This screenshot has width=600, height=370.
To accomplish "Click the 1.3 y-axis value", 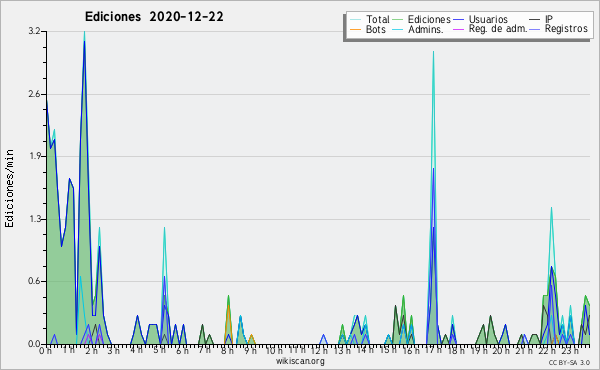I will pyautogui.click(x=34, y=219).
